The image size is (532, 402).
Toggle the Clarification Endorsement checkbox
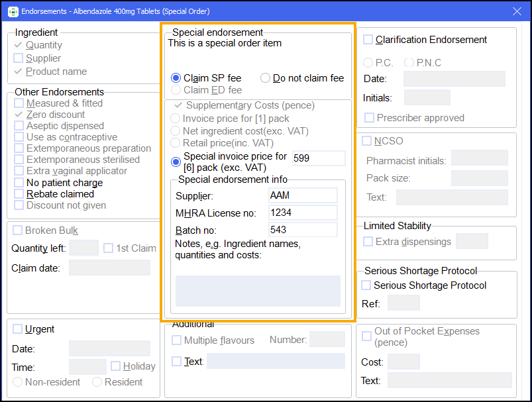(x=368, y=40)
